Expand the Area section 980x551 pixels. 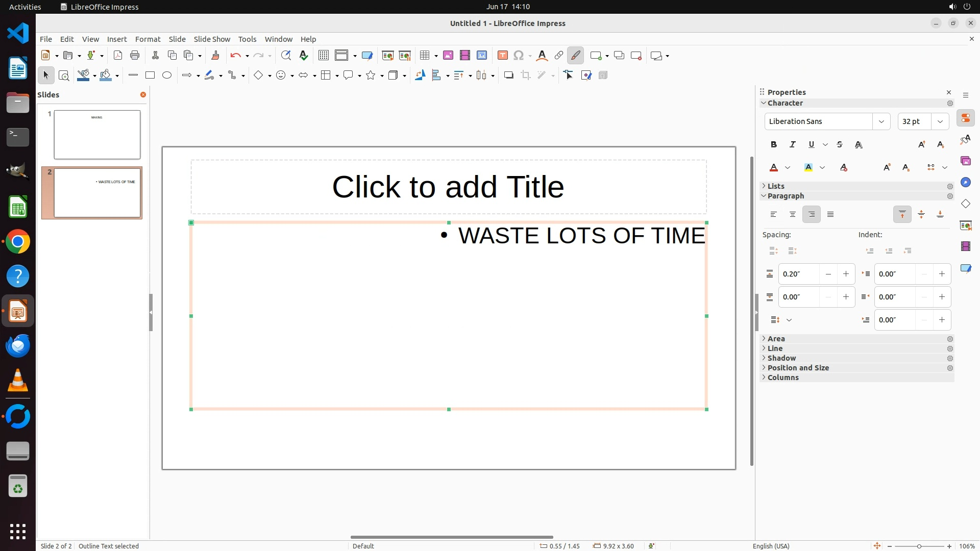[776, 339]
